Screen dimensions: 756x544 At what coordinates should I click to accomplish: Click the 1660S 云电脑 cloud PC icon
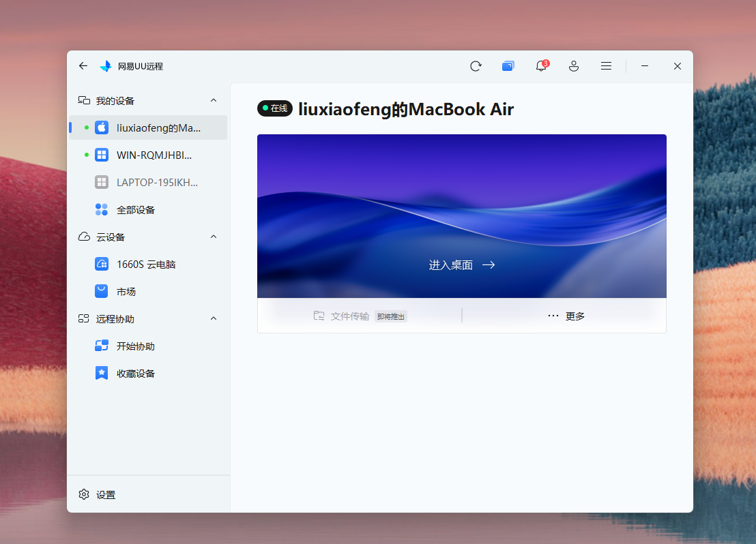(102, 264)
